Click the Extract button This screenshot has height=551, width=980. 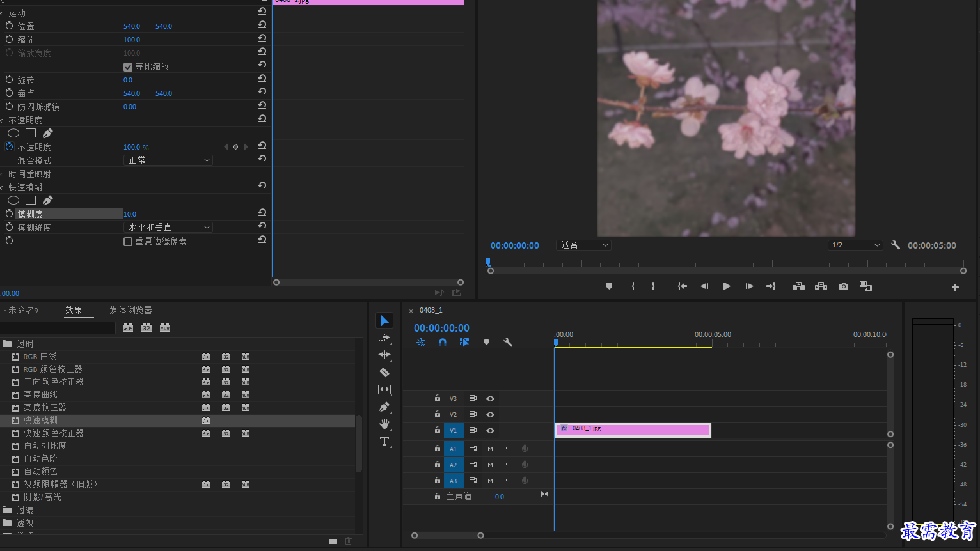[x=821, y=286]
